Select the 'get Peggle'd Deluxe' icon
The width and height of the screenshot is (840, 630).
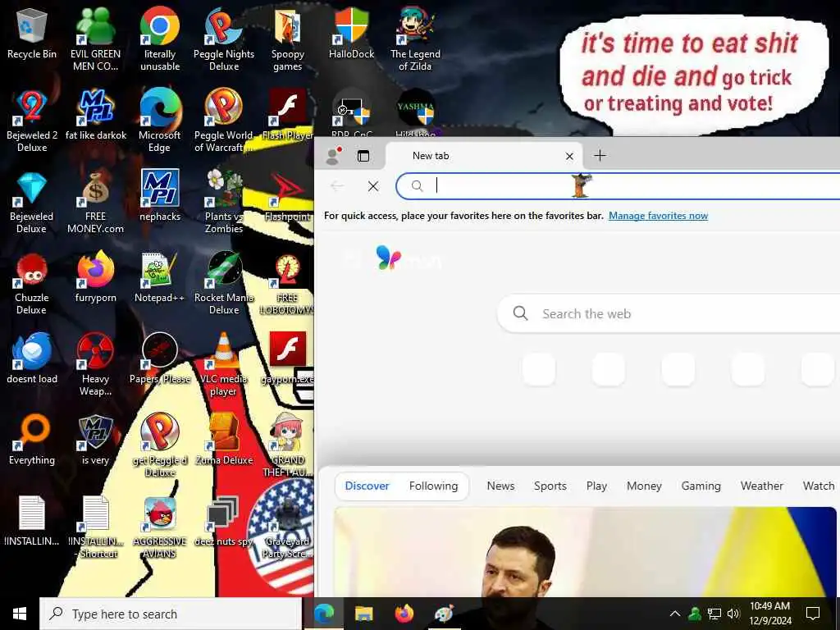pyautogui.click(x=160, y=445)
